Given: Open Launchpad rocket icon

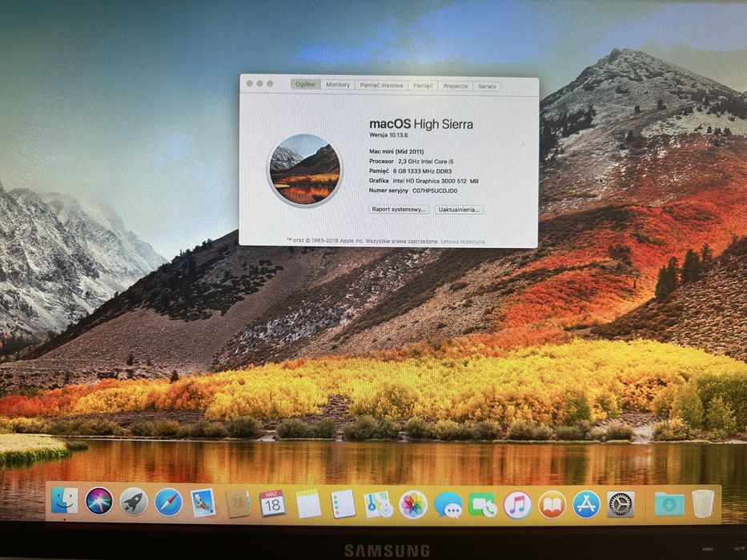Looking at the screenshot, I should tap(134, 502).
